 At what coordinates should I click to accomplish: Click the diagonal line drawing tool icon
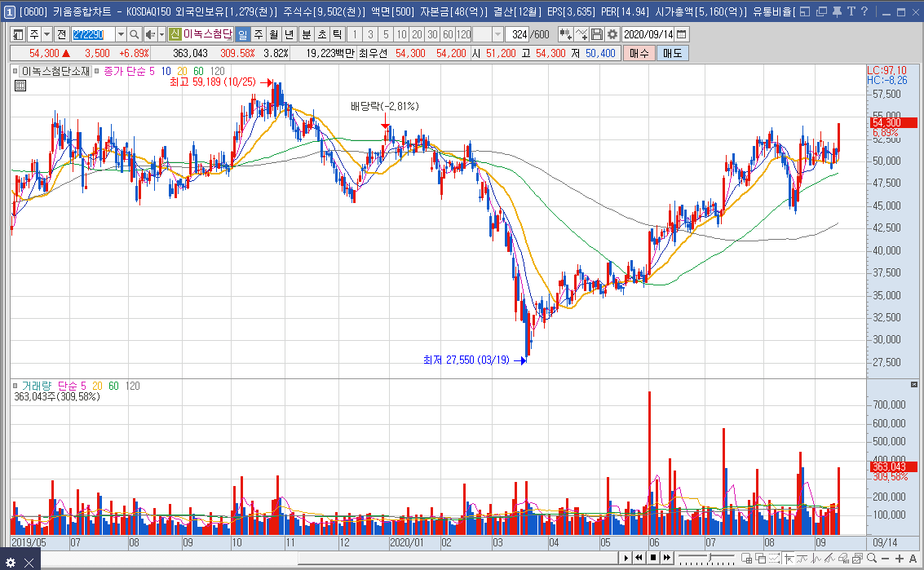click(x=831, y=559)
